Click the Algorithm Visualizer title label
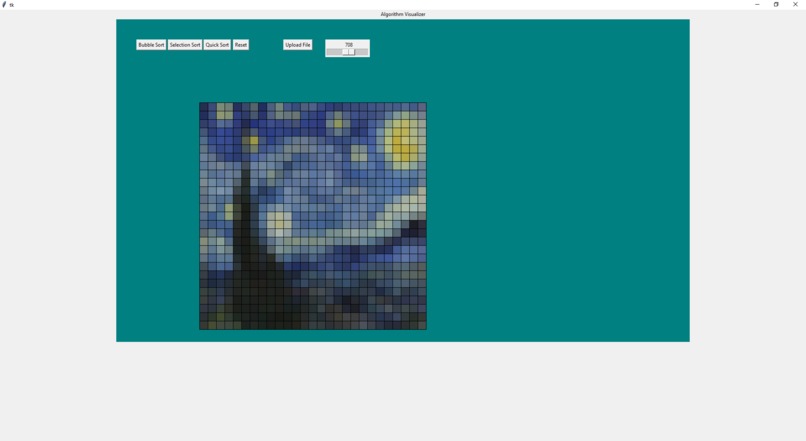The width and height of the screenshot is (806, 441). point(403,14)
